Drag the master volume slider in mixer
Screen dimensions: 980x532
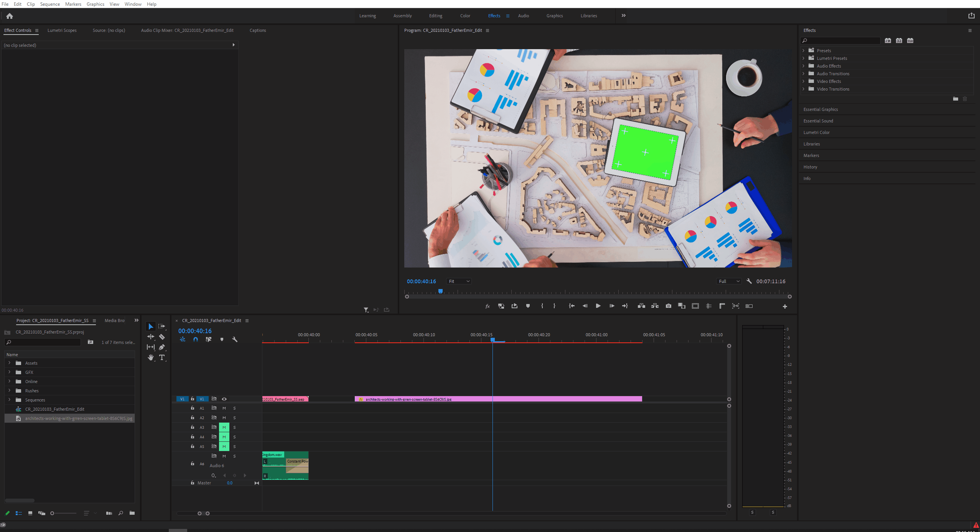(x=229, y=483)
